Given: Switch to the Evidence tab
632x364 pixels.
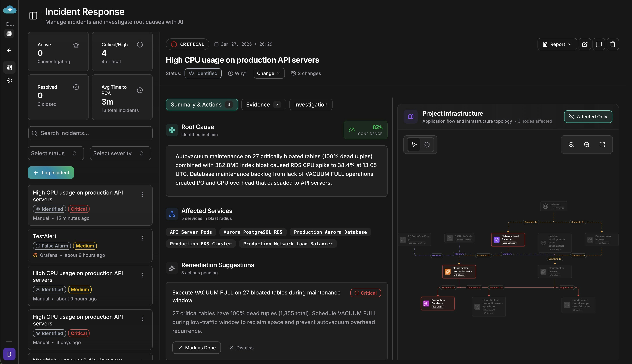Looking at the screenshot, I should coord(263,104).
